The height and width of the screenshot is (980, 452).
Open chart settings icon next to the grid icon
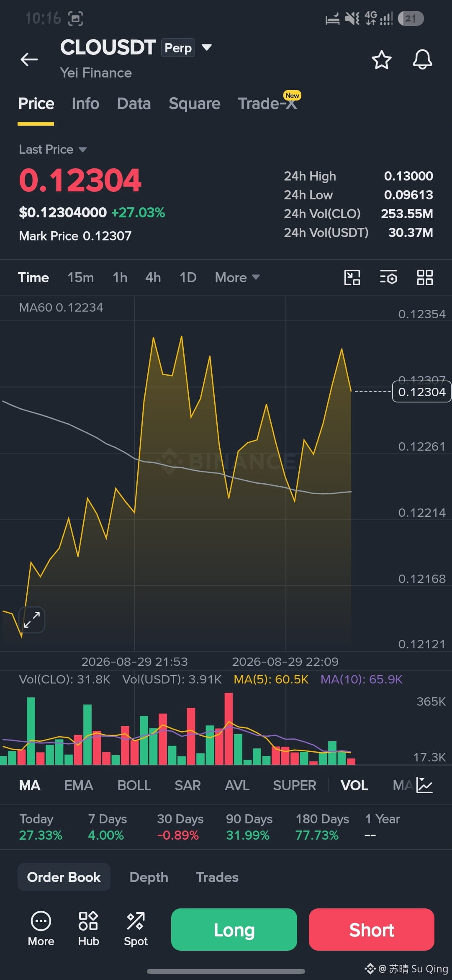coord(388,278)
